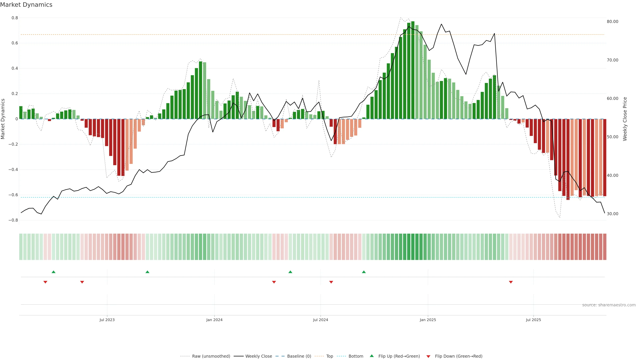Viewport: 644px width, 362px height.
Task: Click the Weekly Close Price axis title
Action: [625, 119]
